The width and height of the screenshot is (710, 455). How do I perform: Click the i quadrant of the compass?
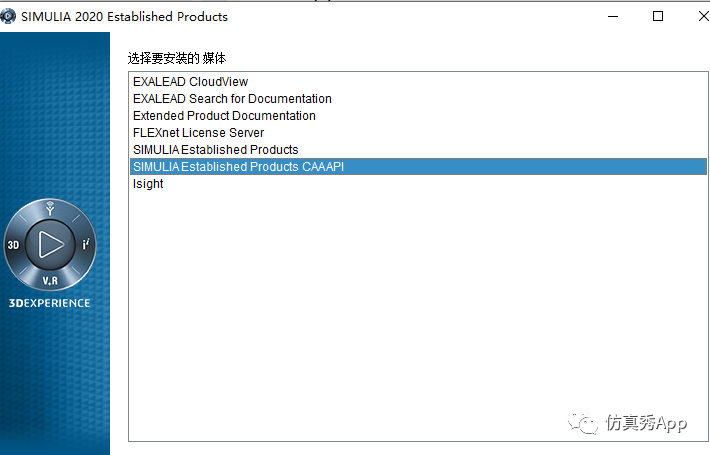(x=86, y=244)
